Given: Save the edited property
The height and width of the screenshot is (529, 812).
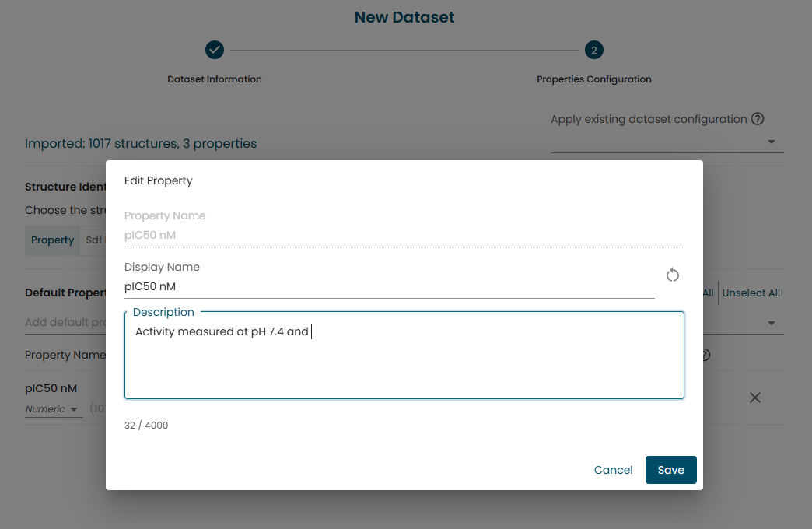Looking at the screenshot, I should click(x=670, y=470).
